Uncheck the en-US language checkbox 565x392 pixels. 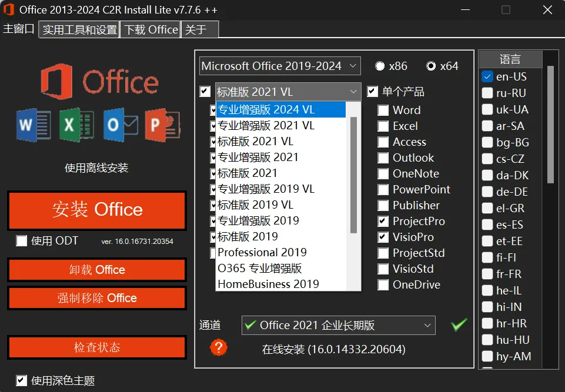(487, 76)
